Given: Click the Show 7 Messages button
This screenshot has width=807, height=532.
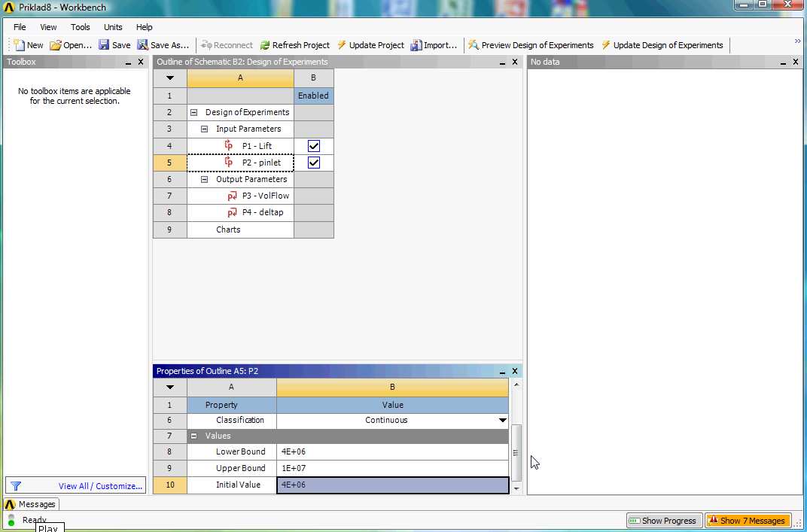Looking at the screenshot, I should click(748, 521).
